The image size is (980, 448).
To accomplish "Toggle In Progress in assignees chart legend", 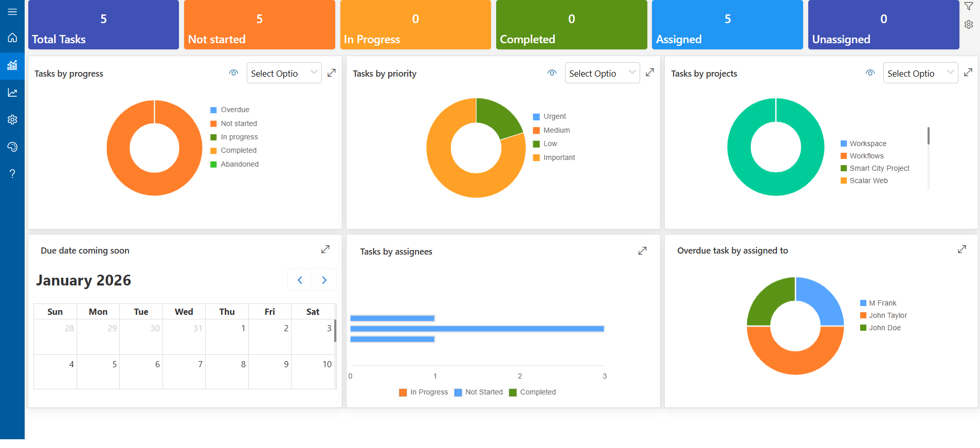I will 424,392.
